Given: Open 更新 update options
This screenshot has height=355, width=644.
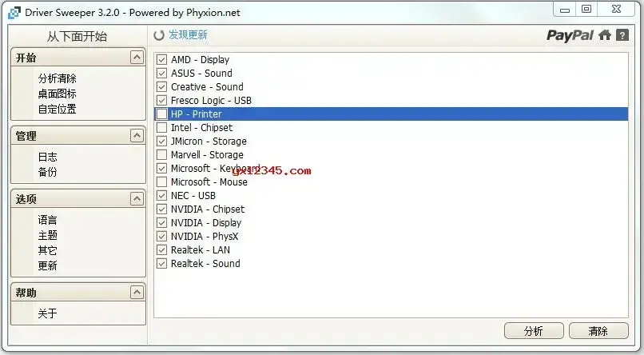Looking at the screenshot, I should tap(48, 265).
